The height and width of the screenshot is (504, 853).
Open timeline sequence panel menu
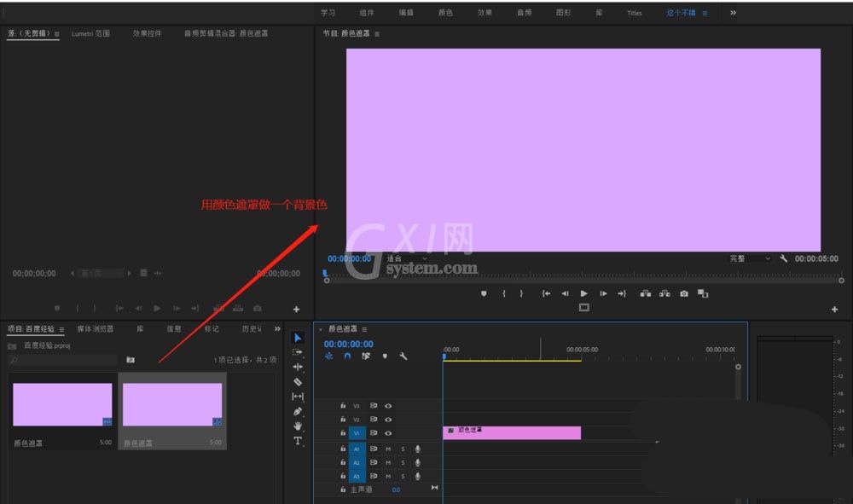364,329
